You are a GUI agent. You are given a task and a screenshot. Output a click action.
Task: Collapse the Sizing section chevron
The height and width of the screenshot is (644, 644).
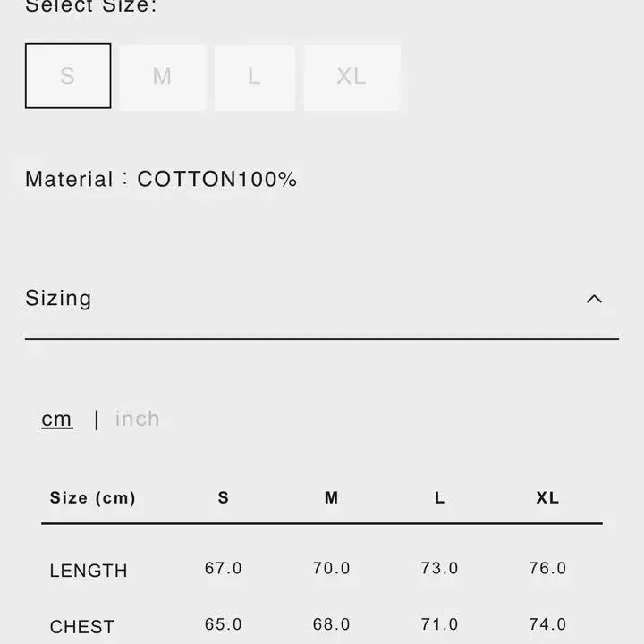pos(594,299)
